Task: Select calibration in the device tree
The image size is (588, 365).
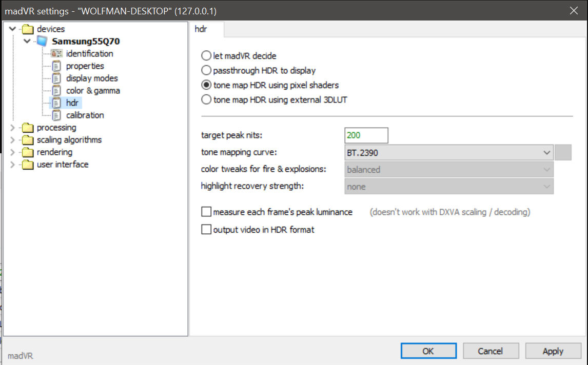Action: pyautogui.click(x=85, y=115)
